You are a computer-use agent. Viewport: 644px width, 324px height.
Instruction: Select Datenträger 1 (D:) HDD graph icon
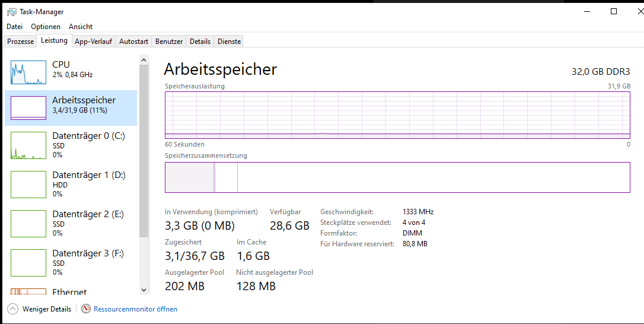tap(28, 185)
